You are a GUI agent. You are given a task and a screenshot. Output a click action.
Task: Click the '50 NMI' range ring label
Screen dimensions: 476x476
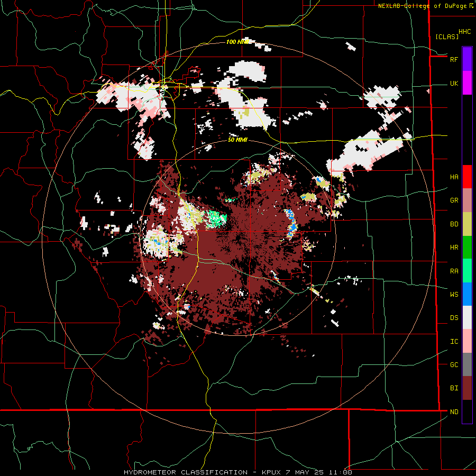click(237, 140)
